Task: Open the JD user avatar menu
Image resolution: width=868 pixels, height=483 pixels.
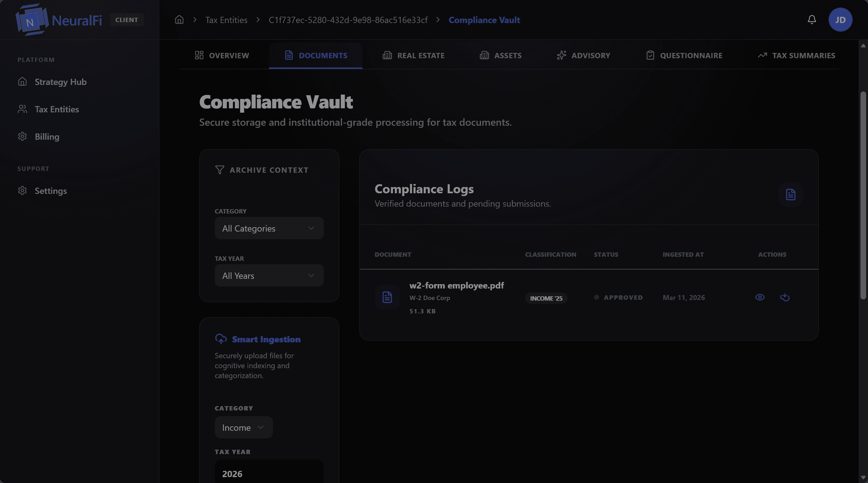Action: click(840, 20)
